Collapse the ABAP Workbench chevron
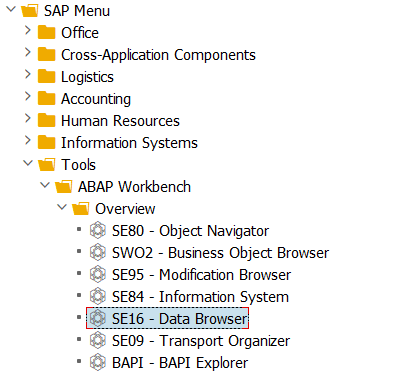 click(x=45, y=185)
